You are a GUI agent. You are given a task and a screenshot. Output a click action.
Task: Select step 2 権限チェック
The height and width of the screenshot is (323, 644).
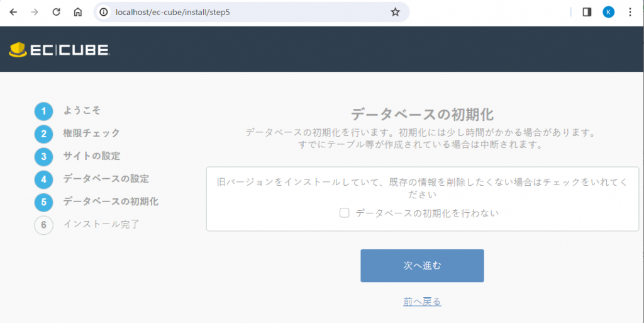pyautogui.click(x=91, y=133)
